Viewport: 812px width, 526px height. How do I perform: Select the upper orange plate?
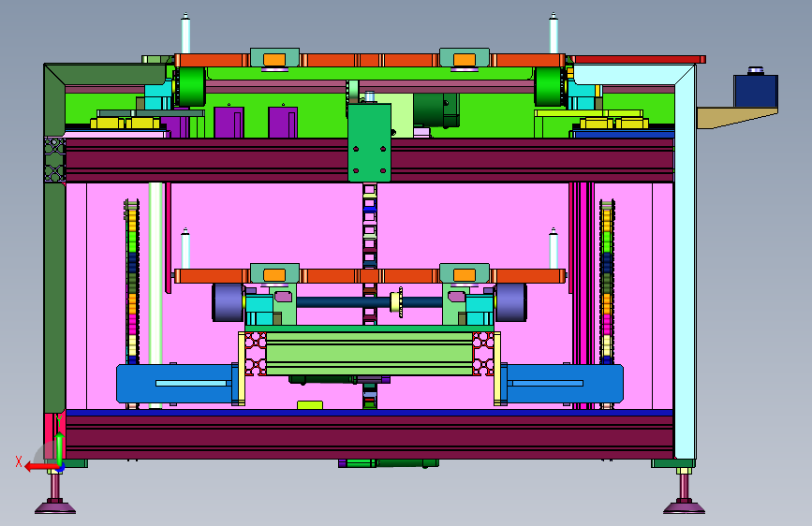click(x=369, y=61)
